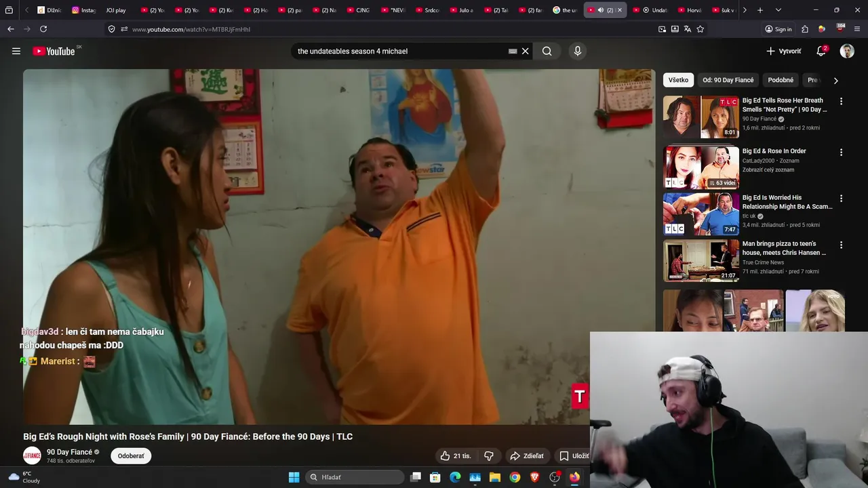Image resolution: width=868 pixels, height=488 pixels.
Task: Dislike the video with thumbs-down
Action: [x=489, y=456]
